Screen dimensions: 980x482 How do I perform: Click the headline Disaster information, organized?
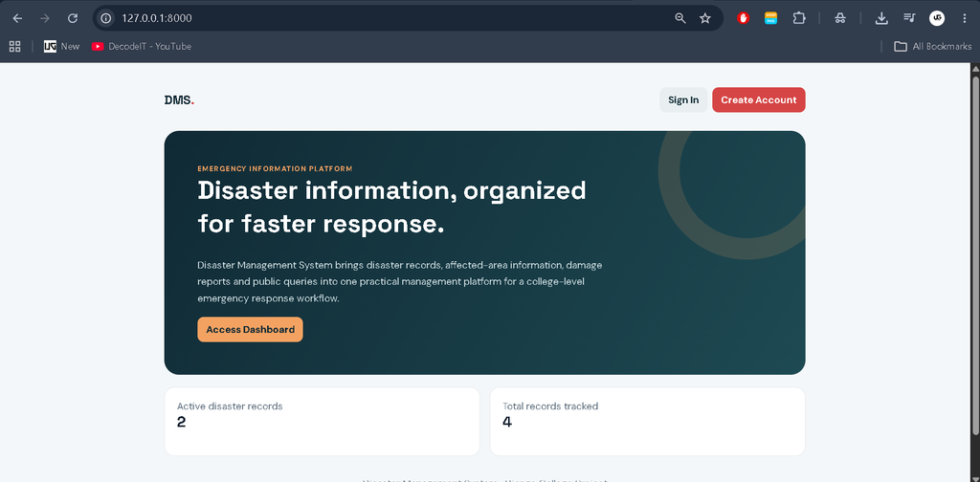[x=391, y=190]
